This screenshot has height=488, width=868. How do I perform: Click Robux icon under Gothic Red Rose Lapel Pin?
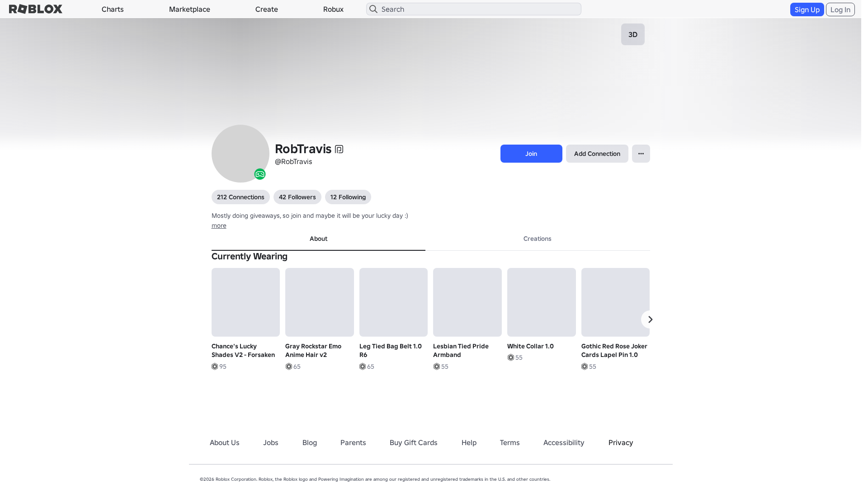point(585,366)
